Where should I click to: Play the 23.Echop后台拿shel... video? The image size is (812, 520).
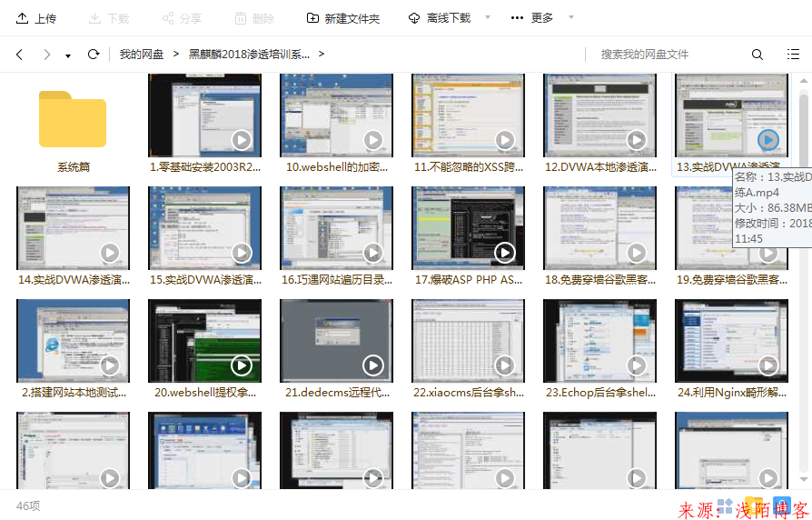pos(637,365)
